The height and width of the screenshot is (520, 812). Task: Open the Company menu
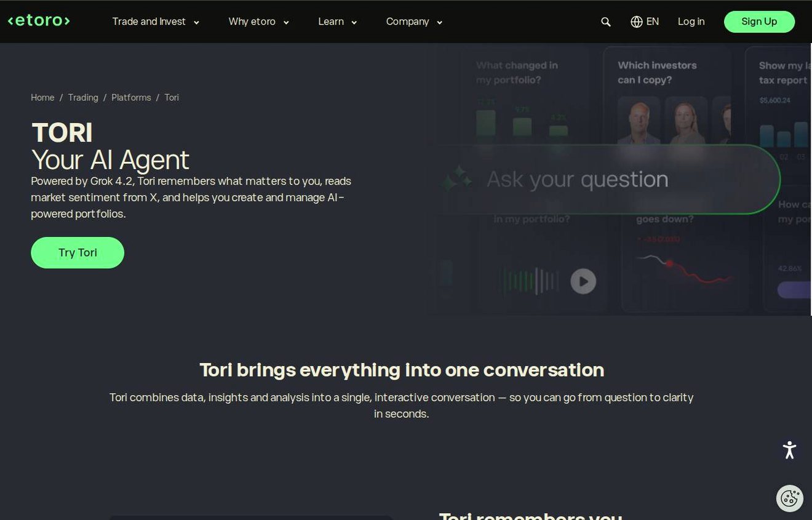click(407, 22)
